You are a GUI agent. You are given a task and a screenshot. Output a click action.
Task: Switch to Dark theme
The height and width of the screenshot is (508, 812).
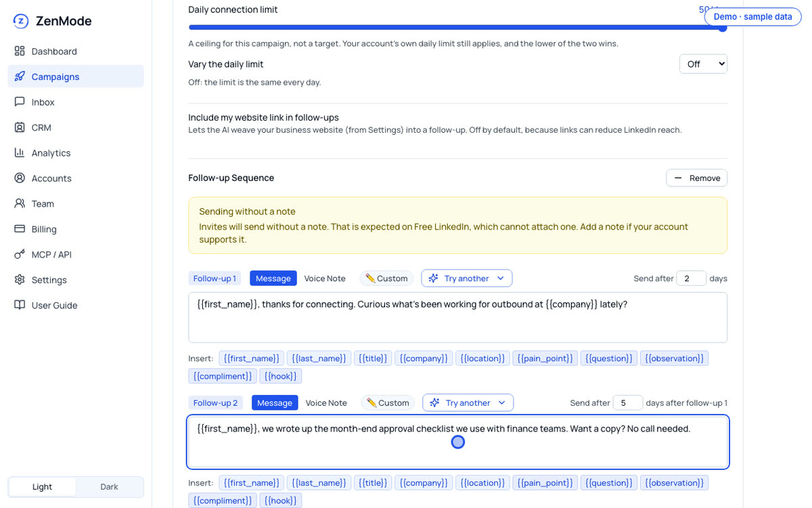[x=109, y=487]
